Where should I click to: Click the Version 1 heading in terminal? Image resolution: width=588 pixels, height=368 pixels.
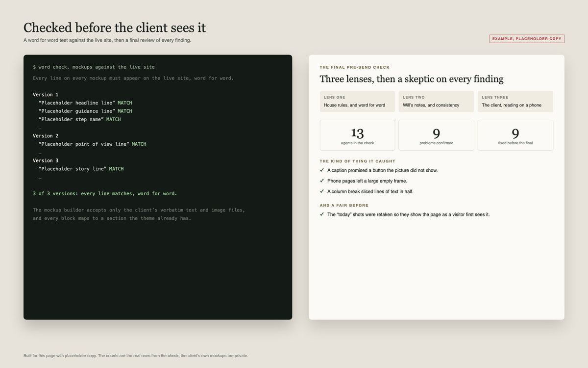46,95
